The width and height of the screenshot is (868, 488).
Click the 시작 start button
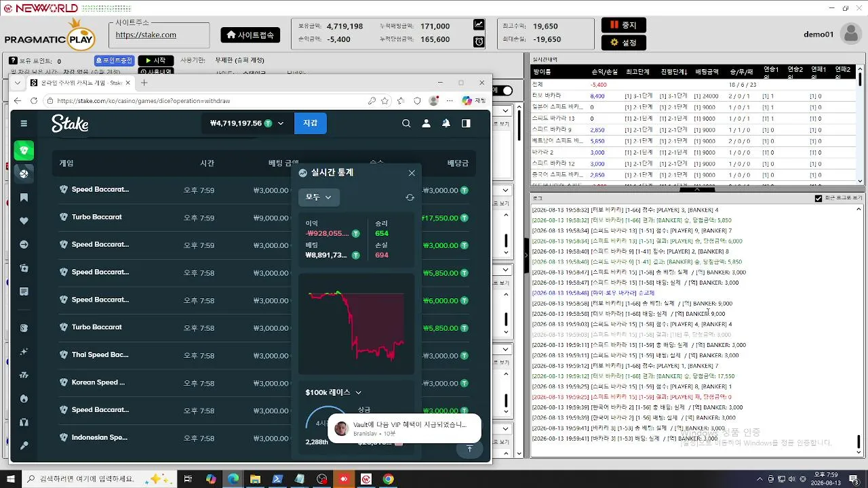(155, 60)
